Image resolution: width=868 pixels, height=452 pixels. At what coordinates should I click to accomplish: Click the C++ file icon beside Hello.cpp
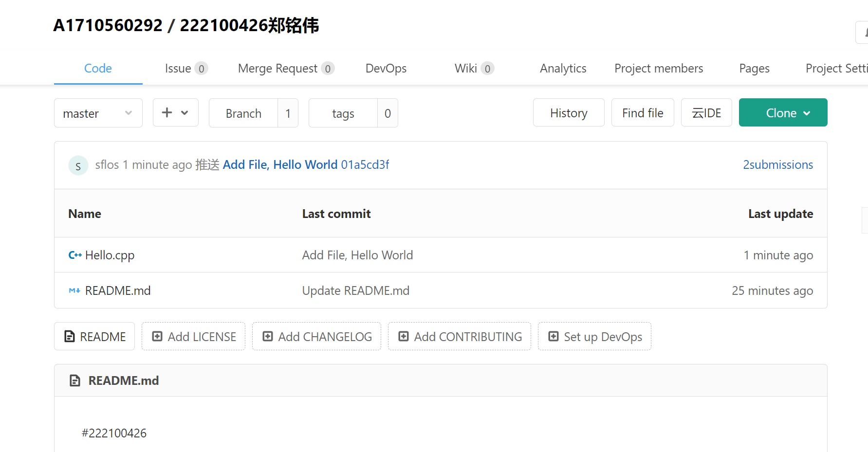click(x=75, y=255)
